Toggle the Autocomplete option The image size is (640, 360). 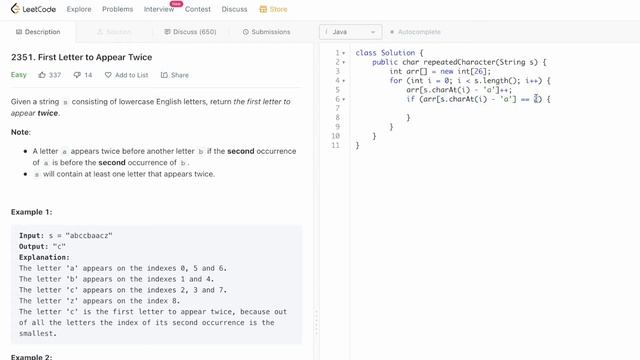pyautogui.click(x=415, y=32)
